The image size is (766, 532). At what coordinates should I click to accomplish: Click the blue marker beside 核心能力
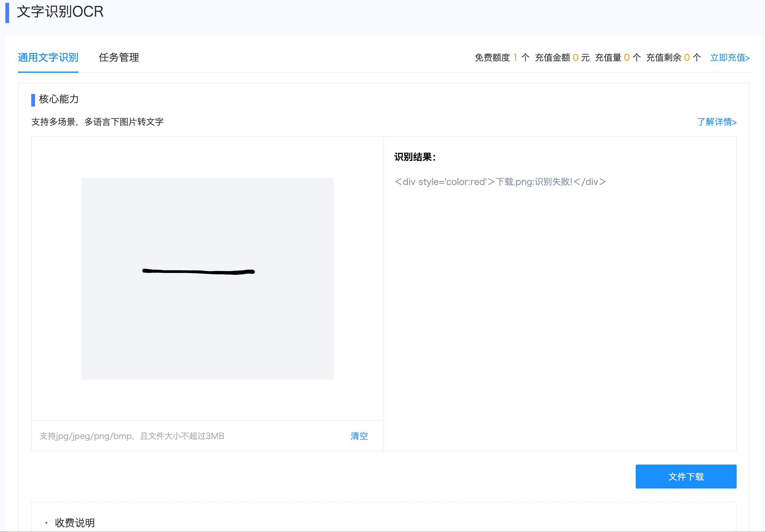pos(33,100)
